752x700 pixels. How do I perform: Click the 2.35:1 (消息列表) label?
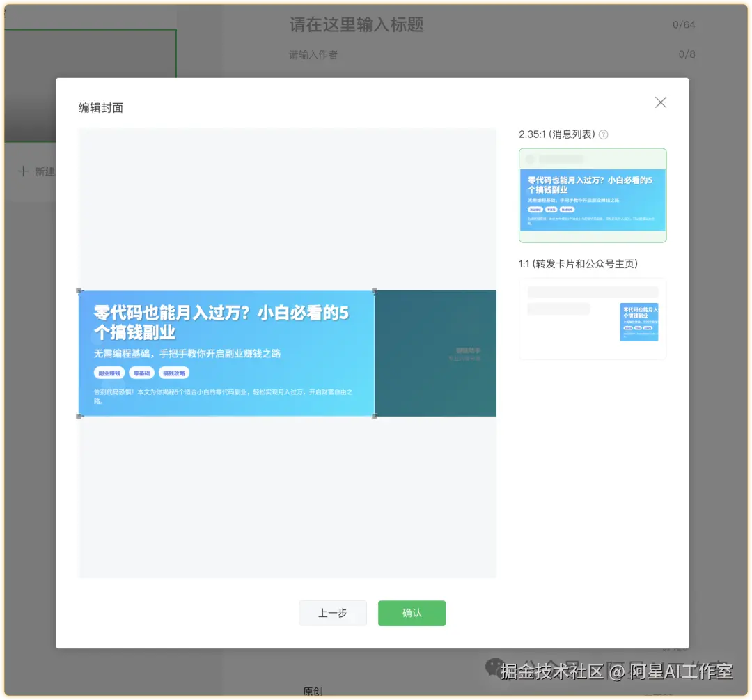pos(556,134)
